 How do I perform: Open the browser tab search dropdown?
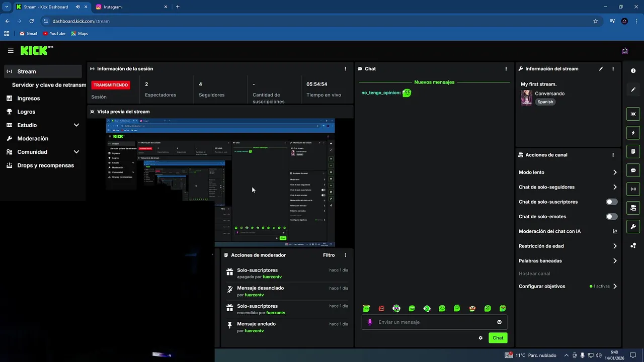(x=7, y=7)
